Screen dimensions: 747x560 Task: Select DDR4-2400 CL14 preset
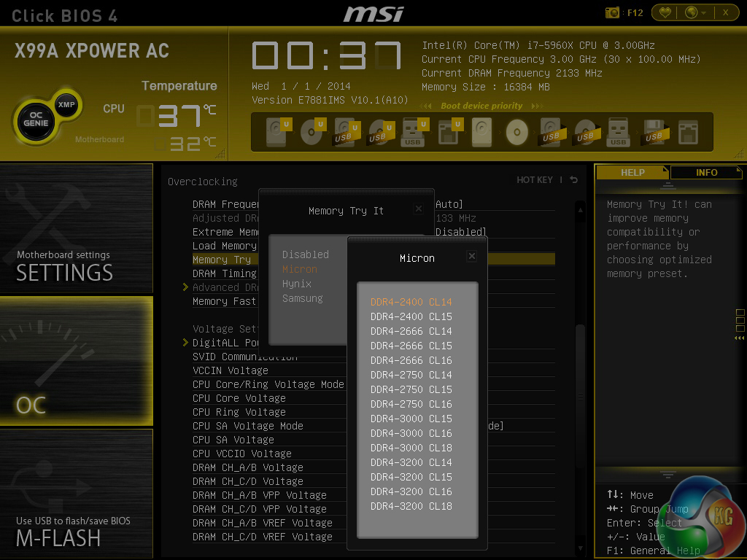(411, 302)
